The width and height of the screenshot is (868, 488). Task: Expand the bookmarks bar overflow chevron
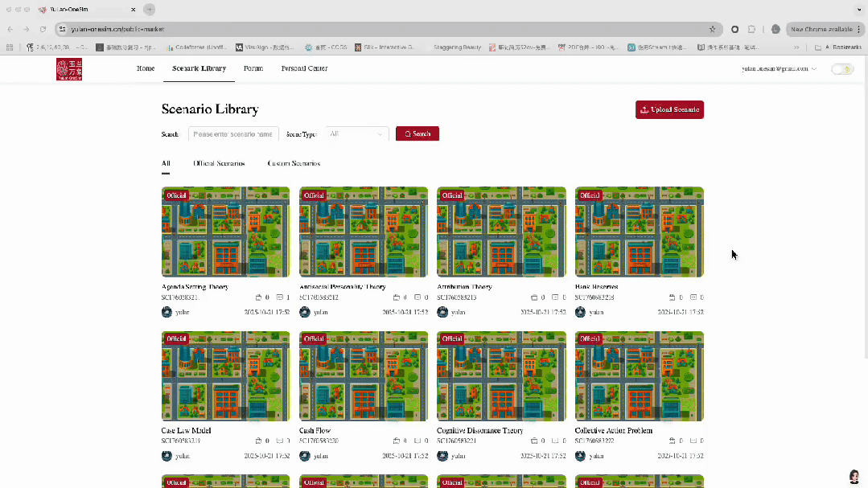(796, 47)
